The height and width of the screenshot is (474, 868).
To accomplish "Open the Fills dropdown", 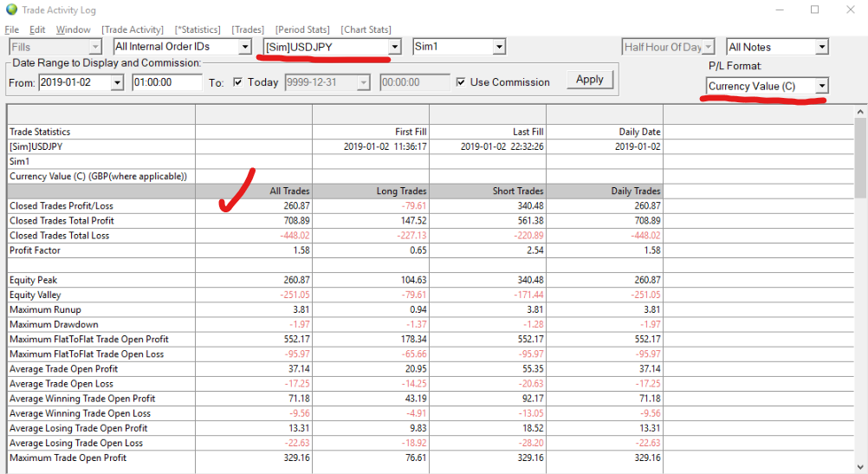I will pos(55,47).
